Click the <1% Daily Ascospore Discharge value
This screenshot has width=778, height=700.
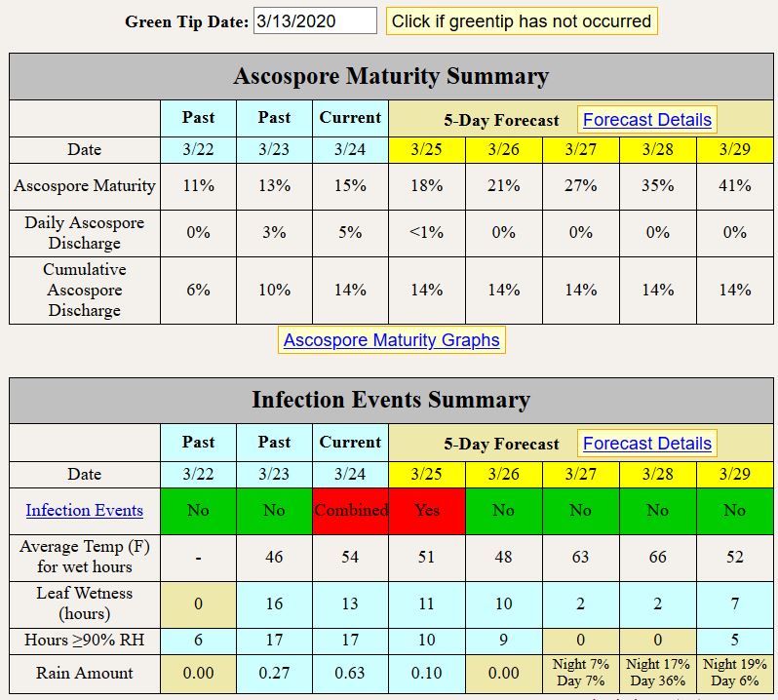click(427, 233)
